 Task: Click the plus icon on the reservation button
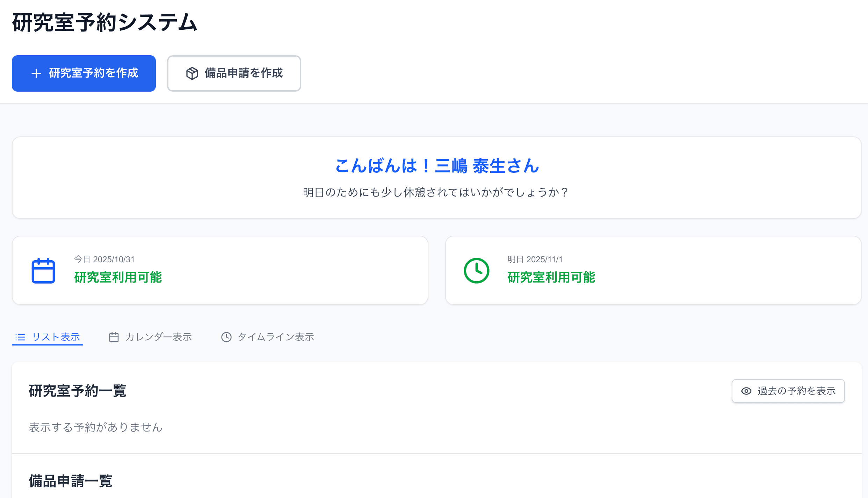pos(36,73)
